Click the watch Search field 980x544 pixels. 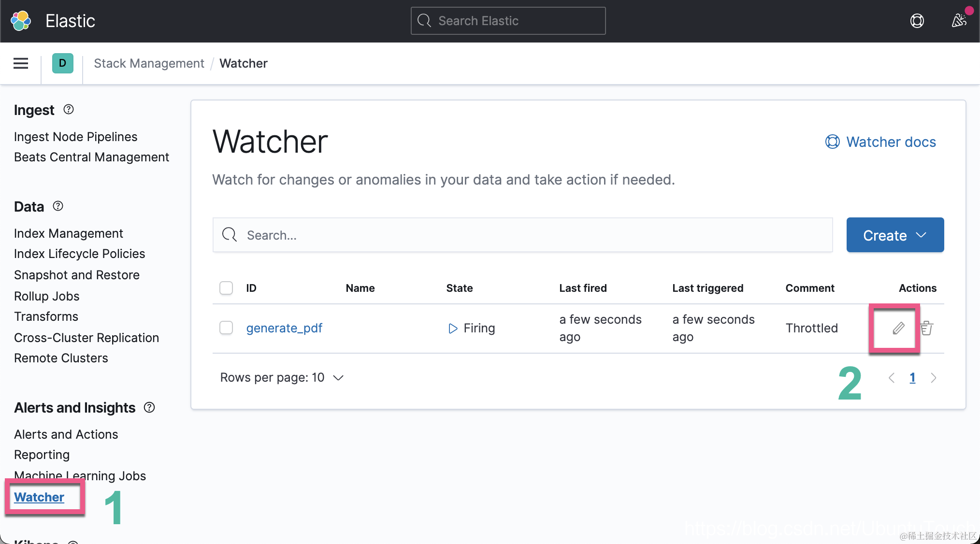522,235
